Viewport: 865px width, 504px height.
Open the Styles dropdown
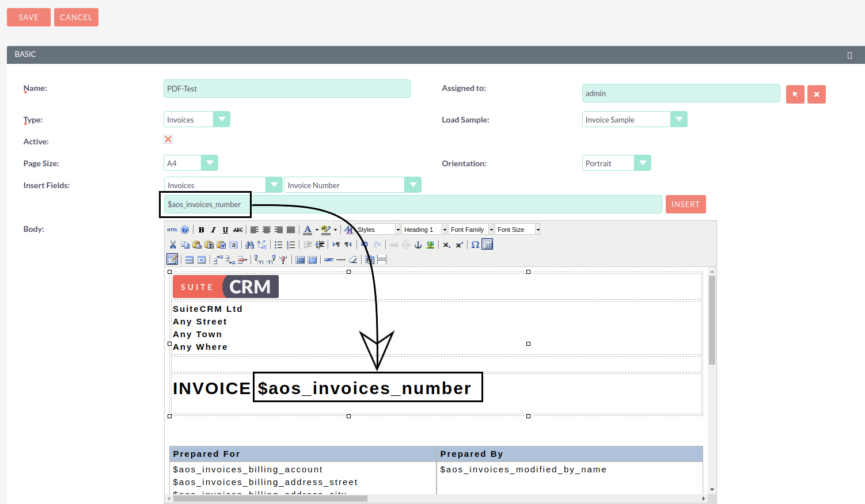[x=378, y=230]
